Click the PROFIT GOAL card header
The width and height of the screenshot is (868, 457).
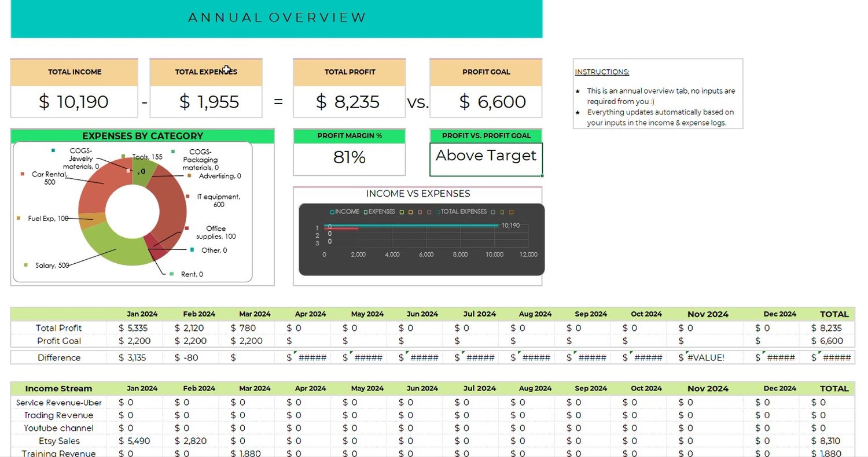tap(486, 72)
